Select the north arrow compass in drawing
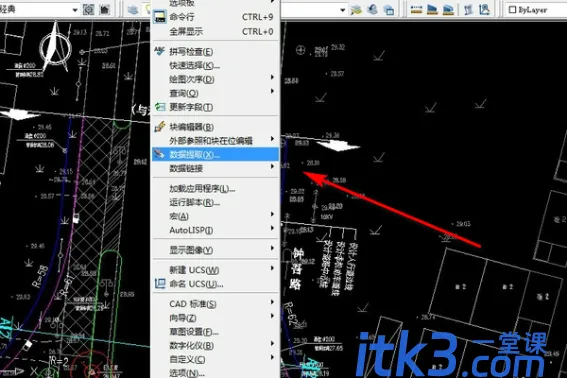 click(55, 48)
